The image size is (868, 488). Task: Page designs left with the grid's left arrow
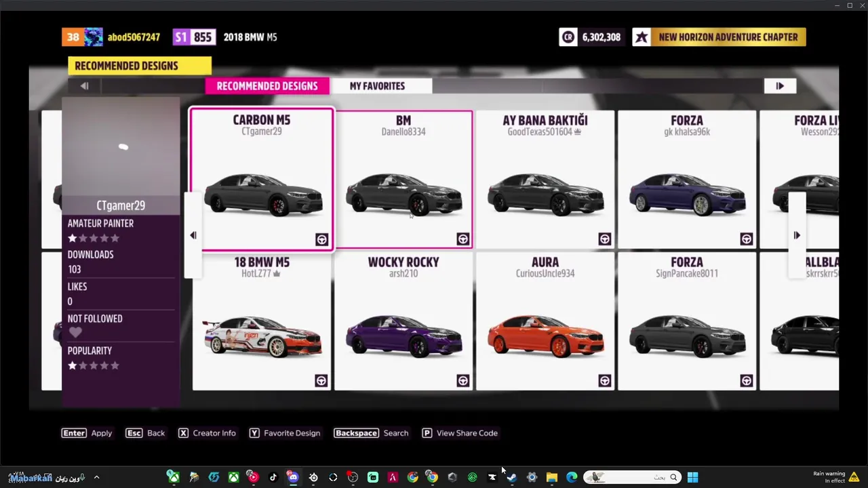[x=193, y=235]
